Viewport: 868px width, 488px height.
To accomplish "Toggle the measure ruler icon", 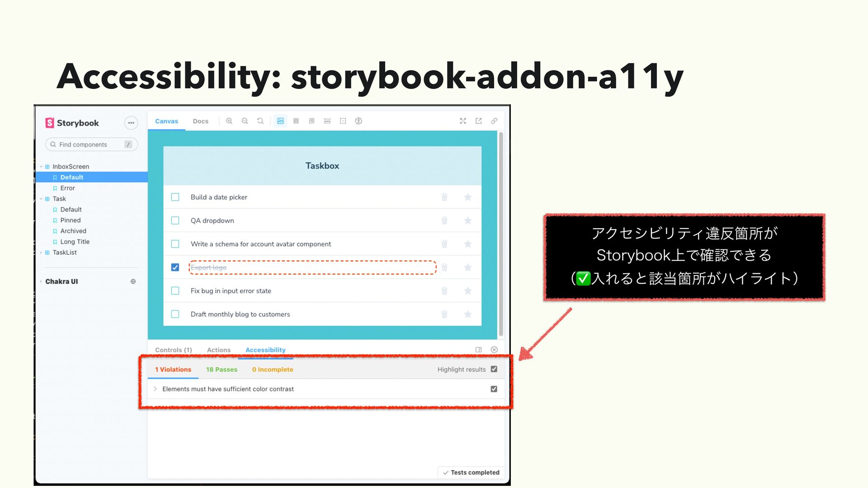I will pyautogui.click(x=327, y=121).
